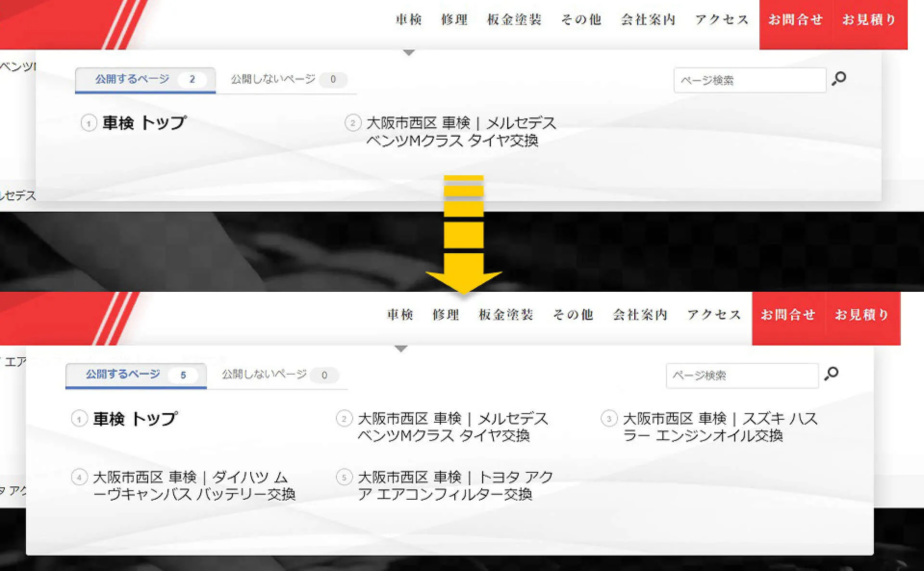
Task: Click the search magnifier icon in lower panel
Action: (831, 374)
